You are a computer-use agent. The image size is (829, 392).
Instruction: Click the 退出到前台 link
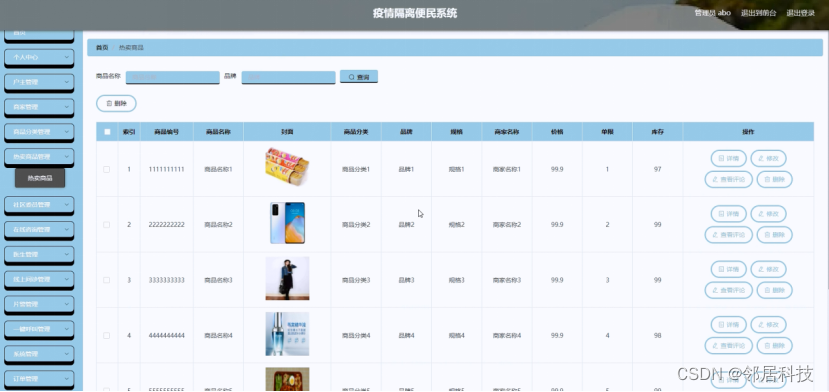tap(759, 13)
